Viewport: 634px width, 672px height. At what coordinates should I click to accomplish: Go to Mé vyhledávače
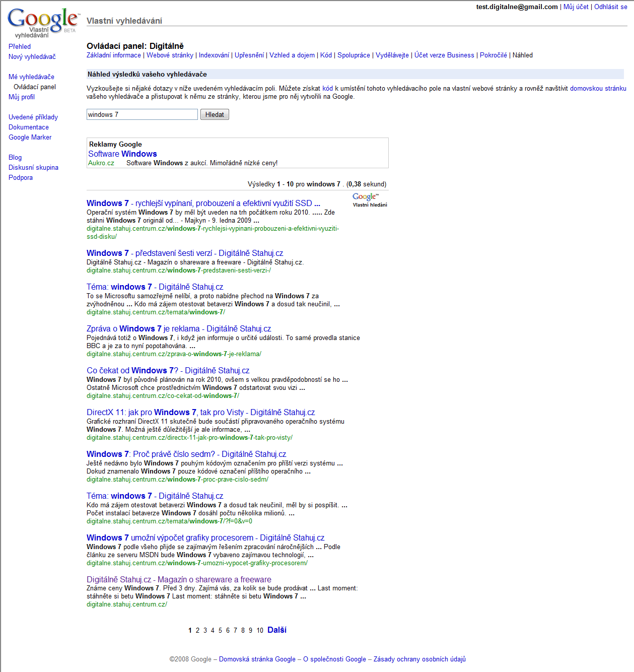tap(31, 77)
